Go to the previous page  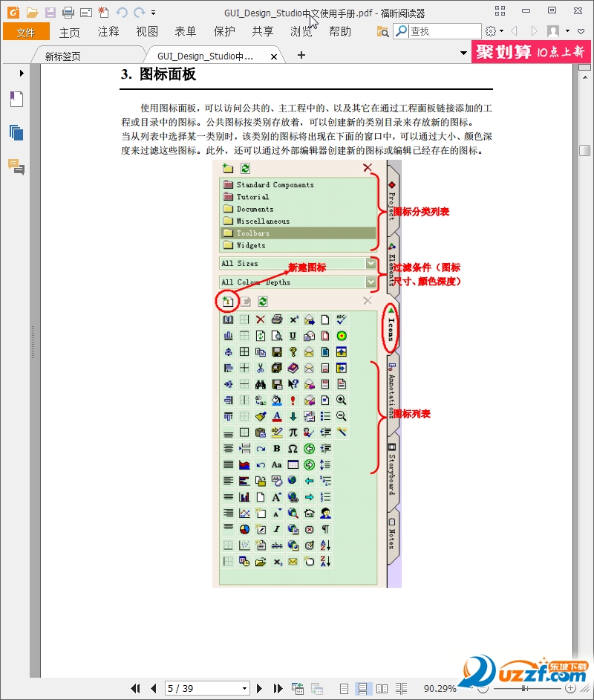(x=154, y=688)
